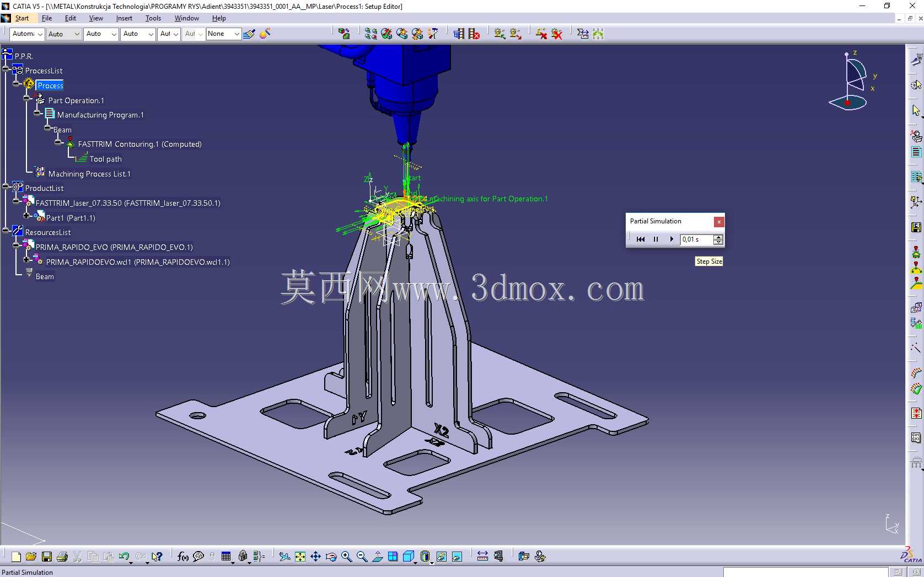Decrease step size with the down arrow
The height and width of the screenshot is (577, 924).
pos(718,242)
